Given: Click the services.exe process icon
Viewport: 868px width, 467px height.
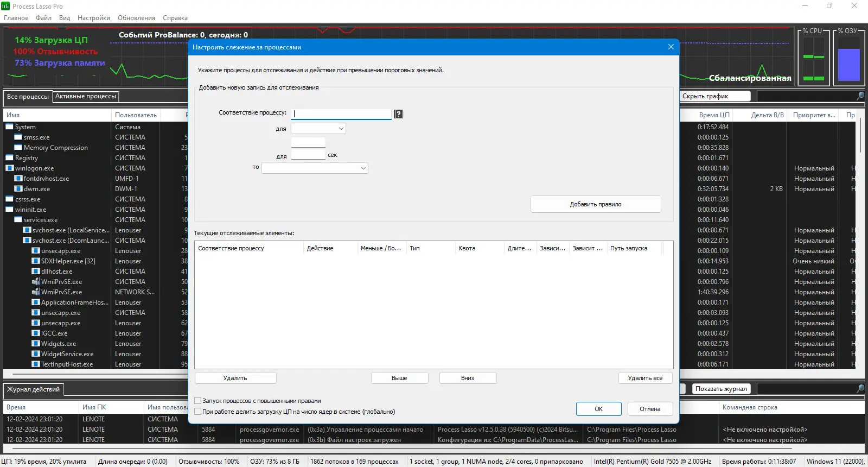Looking at the screenshot, I should 18,220.
